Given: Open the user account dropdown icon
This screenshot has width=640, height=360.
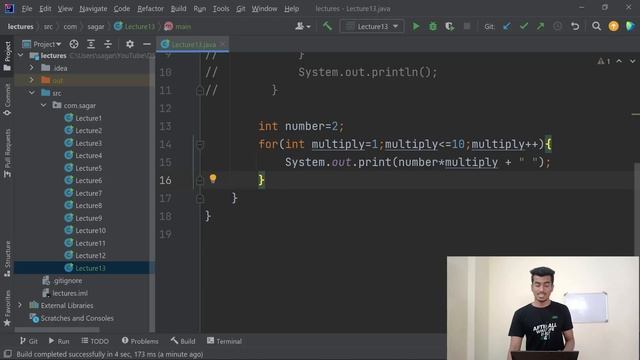Looking at the screenshot, I should pyautogui.click(x=302, y=27).
